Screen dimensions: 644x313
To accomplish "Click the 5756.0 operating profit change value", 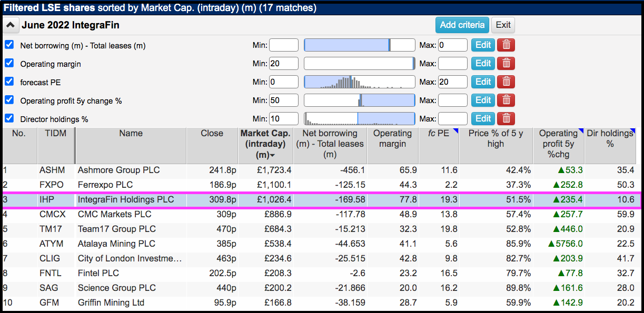I will [x=565, y=244].
